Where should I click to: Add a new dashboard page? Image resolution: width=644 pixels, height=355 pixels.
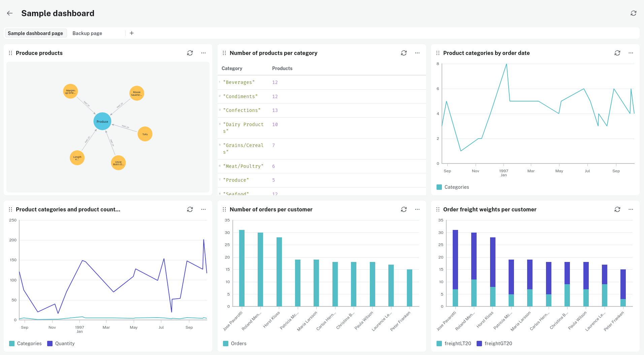coord(132,33)
